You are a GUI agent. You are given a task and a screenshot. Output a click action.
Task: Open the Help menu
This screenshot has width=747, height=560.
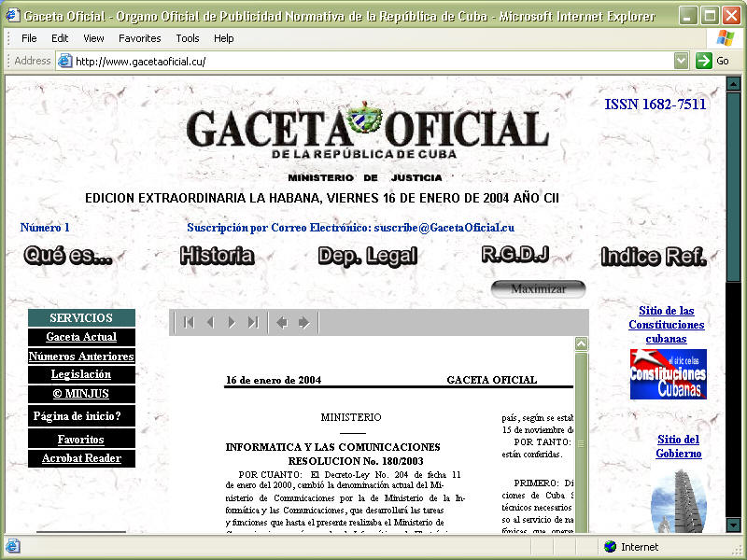pos(223,38)
